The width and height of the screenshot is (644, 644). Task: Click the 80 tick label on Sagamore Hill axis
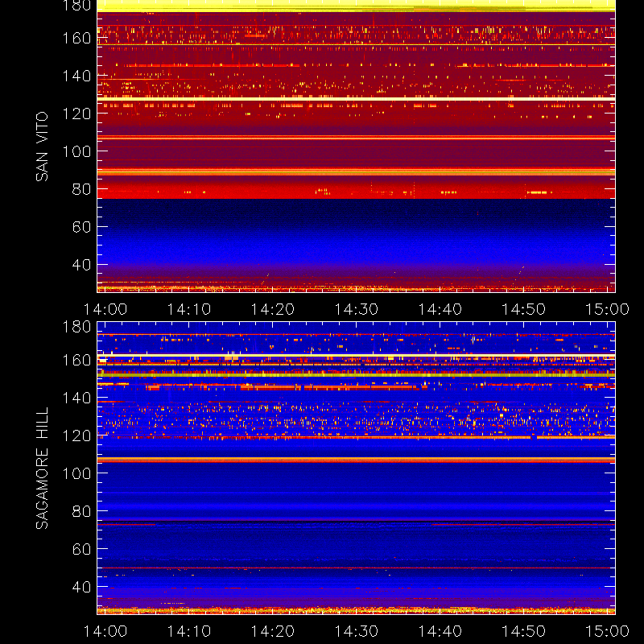[x=82, y=511]
